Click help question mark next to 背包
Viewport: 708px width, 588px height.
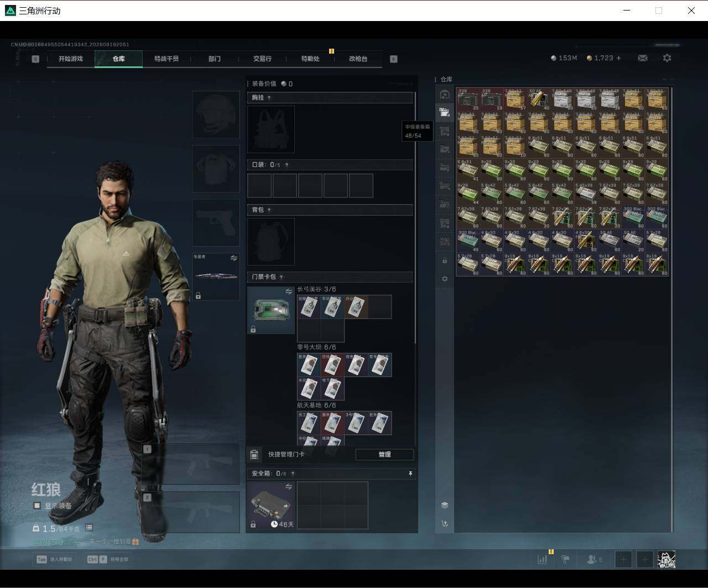(269, 210)
